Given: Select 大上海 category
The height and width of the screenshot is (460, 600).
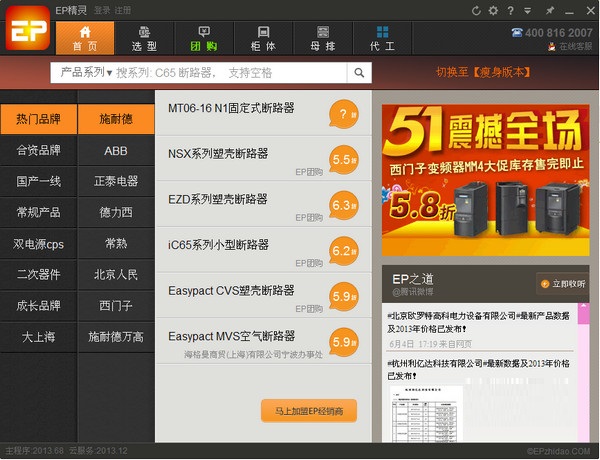Looking at the screenshot, I should pos(38,337).
